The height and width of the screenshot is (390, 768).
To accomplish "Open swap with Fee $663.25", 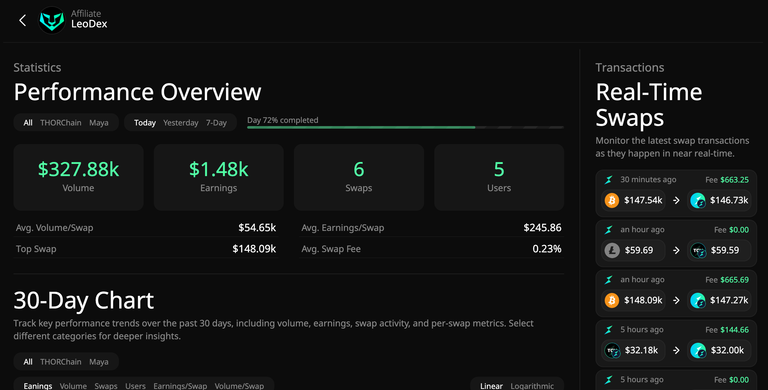I will 676,193.
